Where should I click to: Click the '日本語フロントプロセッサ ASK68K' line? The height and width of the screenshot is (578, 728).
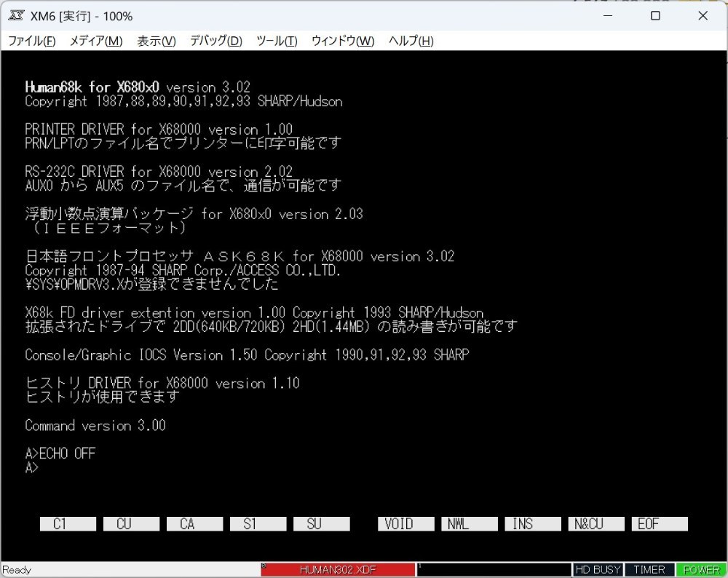point(240,256)
